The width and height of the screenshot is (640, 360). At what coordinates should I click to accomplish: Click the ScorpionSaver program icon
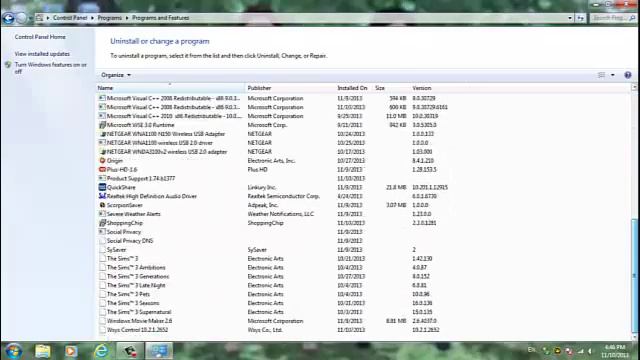click(x=102, y=205)
